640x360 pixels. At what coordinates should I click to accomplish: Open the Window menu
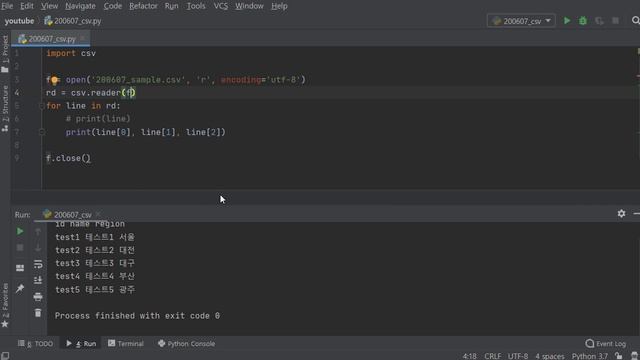(249, 6)
